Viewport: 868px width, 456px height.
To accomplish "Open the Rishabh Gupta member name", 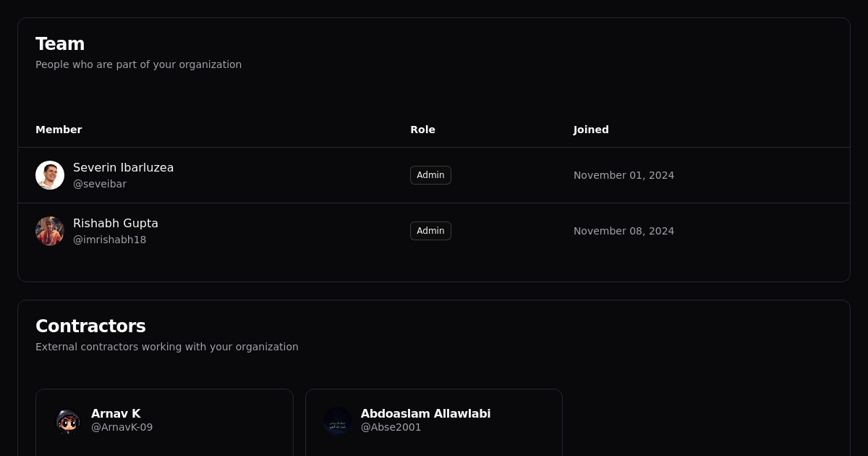I will point(116,223).
